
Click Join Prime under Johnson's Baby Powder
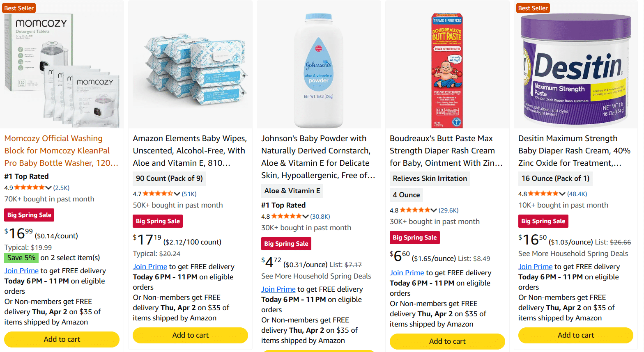click(x=278, y=289)
